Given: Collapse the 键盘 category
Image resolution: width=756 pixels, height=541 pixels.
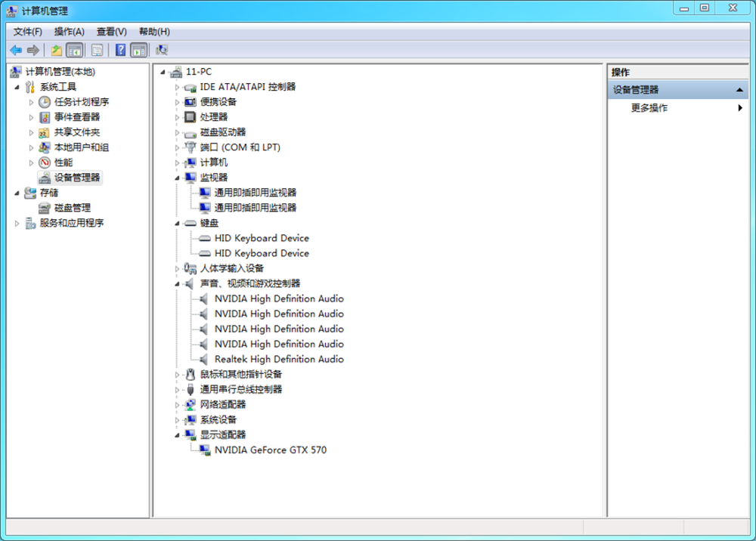Looking at the screenshot, I should click(x=177, y=224).
